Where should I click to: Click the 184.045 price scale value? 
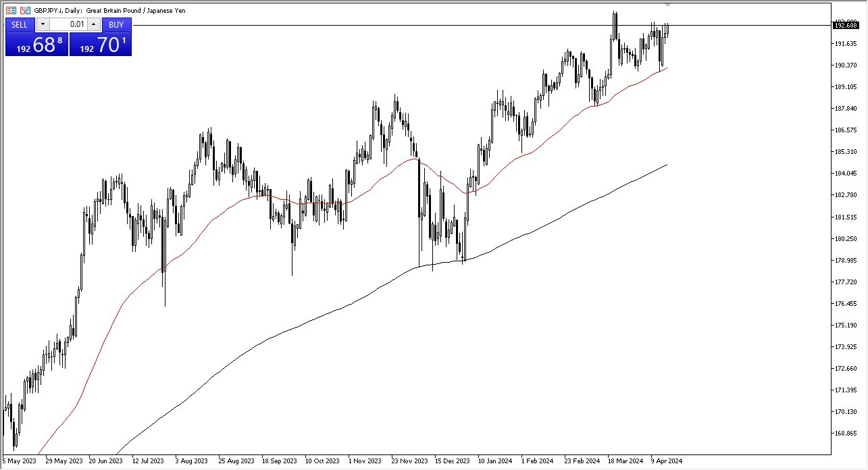pyautogui.click(x=846, y=174)
